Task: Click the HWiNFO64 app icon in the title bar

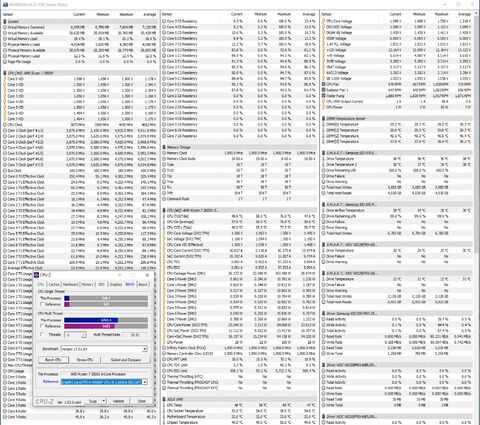Action: (5, 5)
